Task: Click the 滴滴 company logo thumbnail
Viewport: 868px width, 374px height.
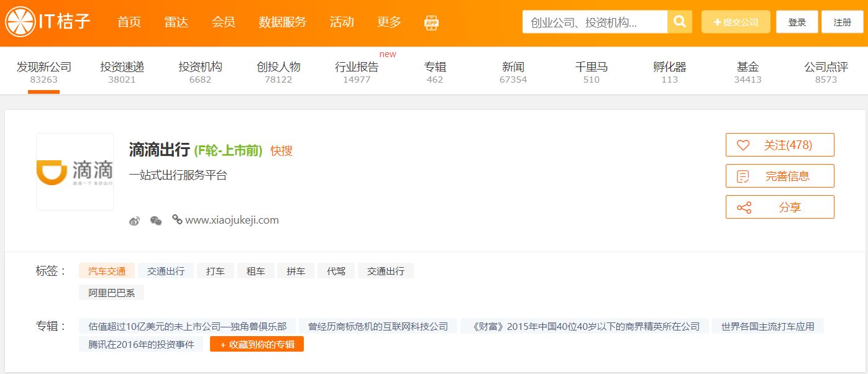Action: click(x=75, y=171)
